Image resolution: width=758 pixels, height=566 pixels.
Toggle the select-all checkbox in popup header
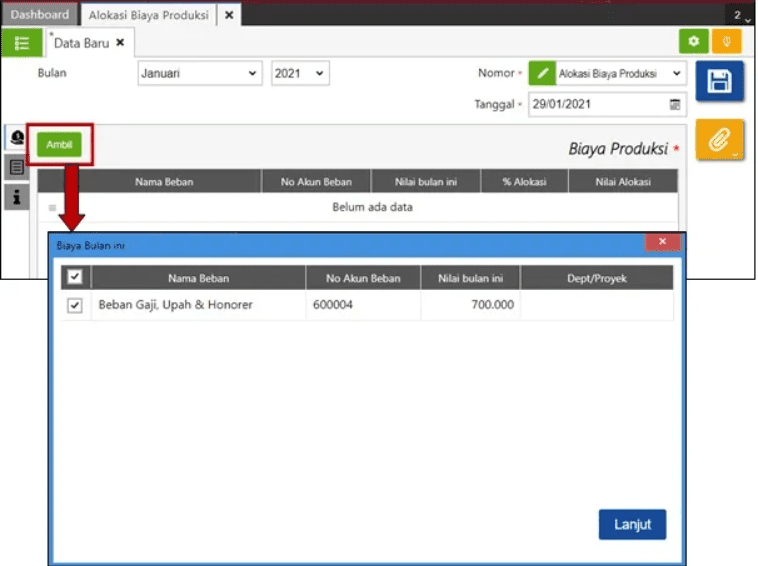pyautogui.click(x=75, y=278)
